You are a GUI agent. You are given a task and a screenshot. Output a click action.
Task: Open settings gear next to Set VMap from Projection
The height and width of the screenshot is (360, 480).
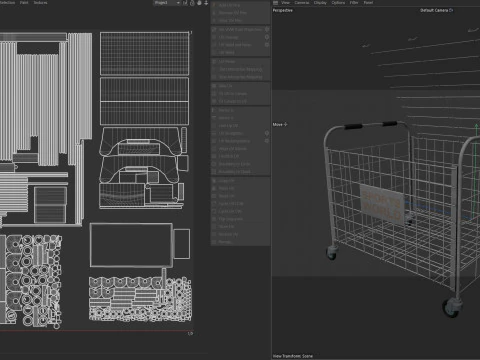click(x=267, y=29)
